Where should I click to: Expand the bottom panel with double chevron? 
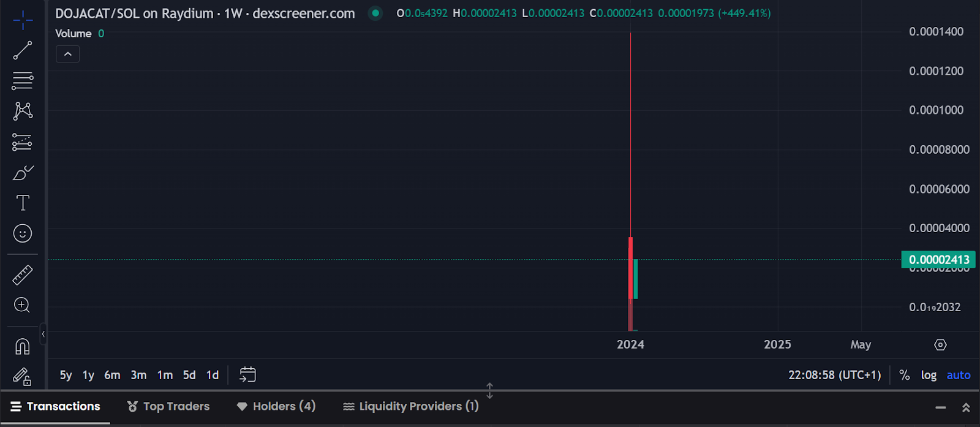[x=966, y=407]
